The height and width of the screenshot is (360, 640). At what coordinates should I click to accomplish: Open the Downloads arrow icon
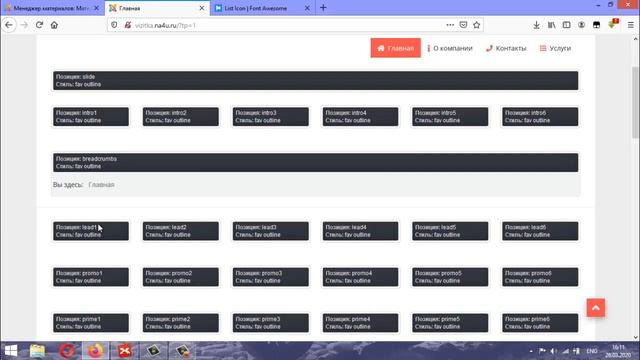coord(536,25)
